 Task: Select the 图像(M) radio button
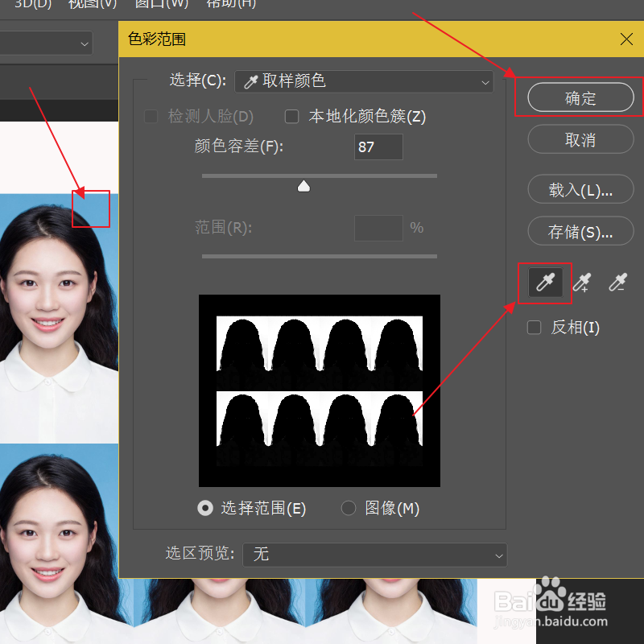point(349,508)
